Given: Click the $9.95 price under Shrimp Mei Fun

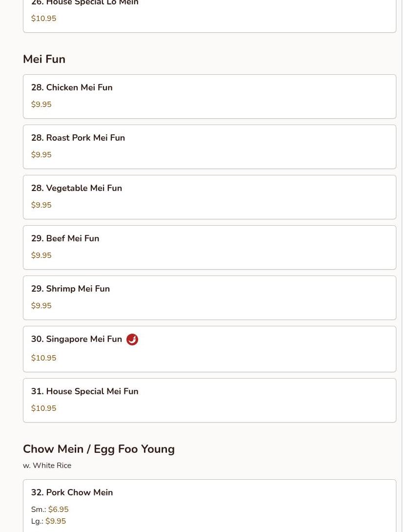Looking at the screenshot, I should pyautogui.click(x=41, y=306).
